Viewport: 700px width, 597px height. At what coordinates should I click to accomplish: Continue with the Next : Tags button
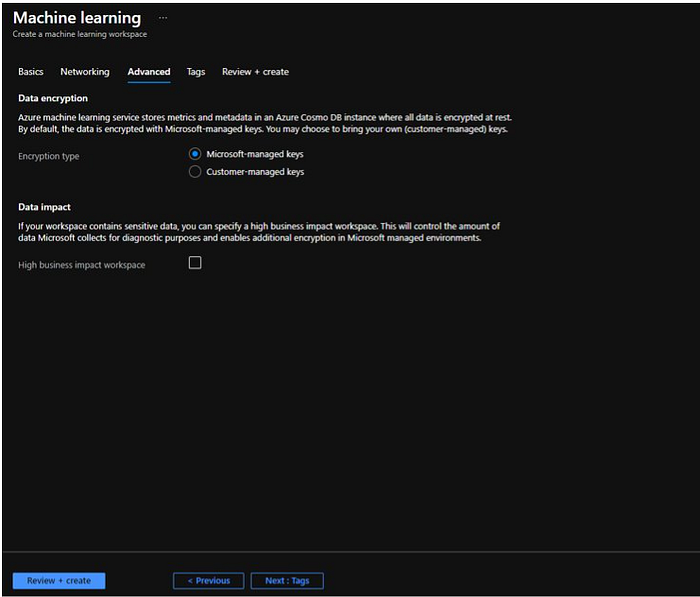[x=287, y=581]
